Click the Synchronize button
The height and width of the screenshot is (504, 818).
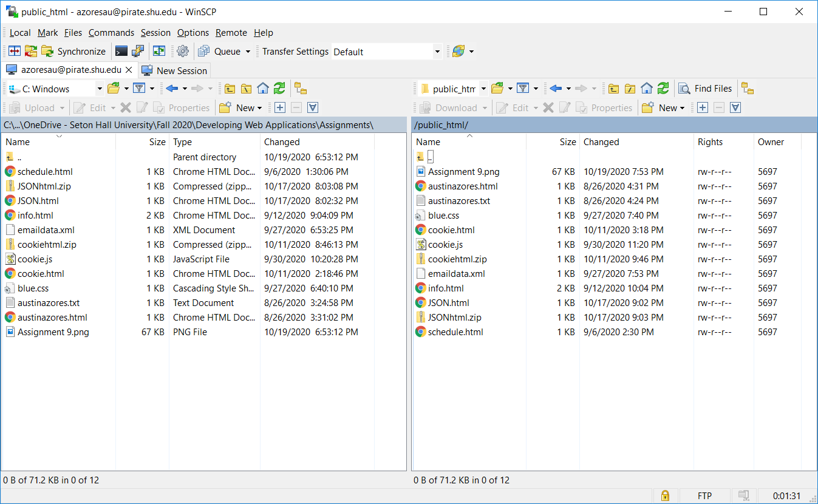coord(74,52)
